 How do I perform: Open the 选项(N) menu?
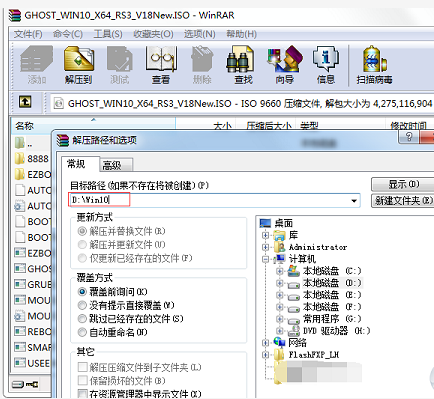coord(200,34)
